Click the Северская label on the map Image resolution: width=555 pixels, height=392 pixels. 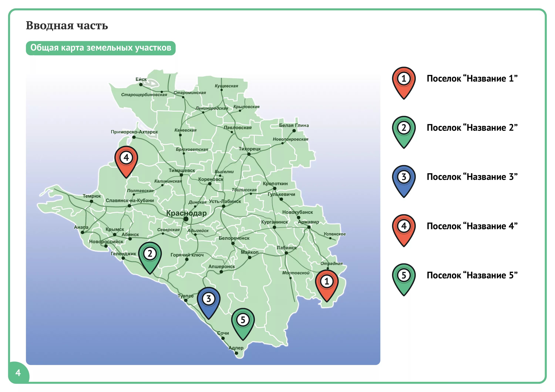pyautogui.click(x=169, y=230)
